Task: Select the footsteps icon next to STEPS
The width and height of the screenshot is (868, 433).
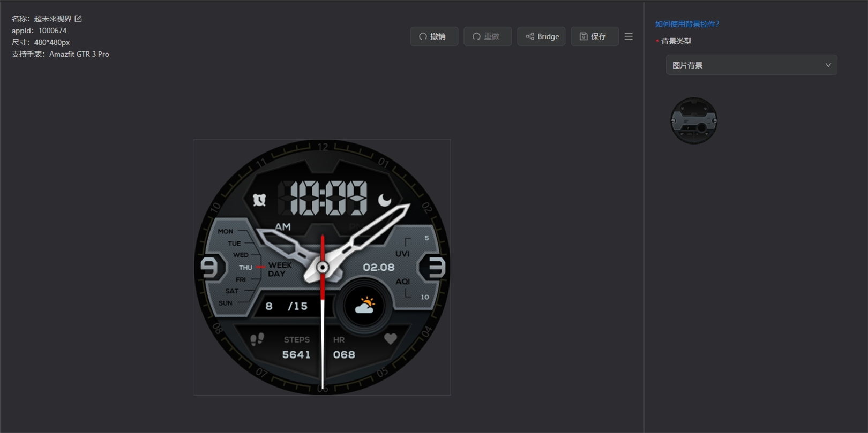Action: coord(257,339)
